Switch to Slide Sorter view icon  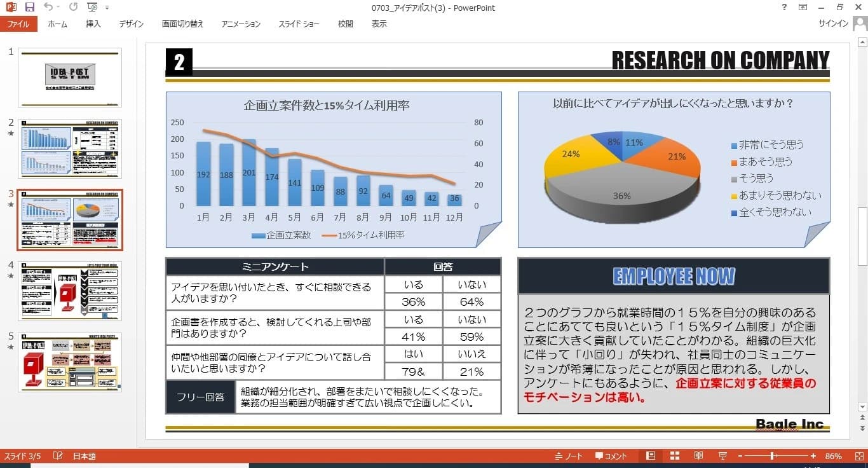tap(674, 456)
